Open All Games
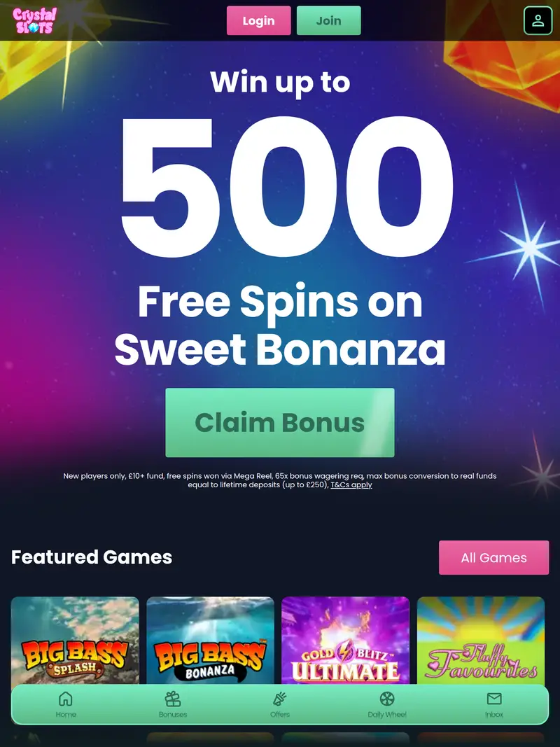 click(x=493, y=557)
